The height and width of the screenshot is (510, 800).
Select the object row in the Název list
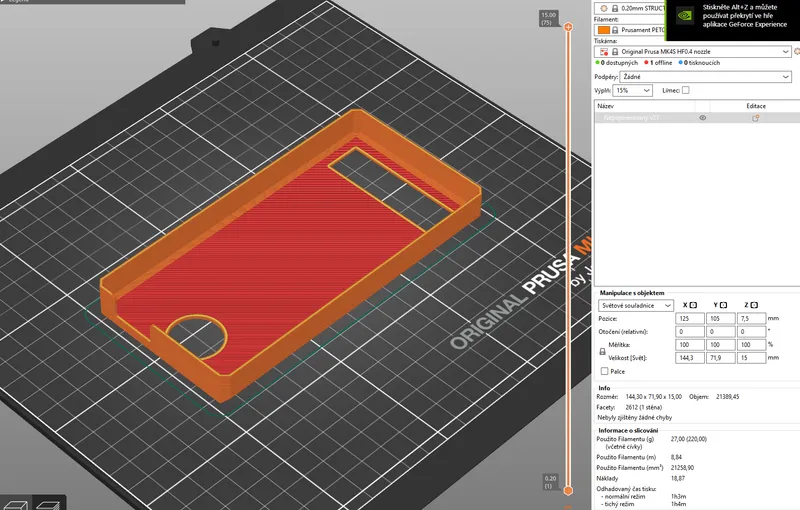point(697,118)
